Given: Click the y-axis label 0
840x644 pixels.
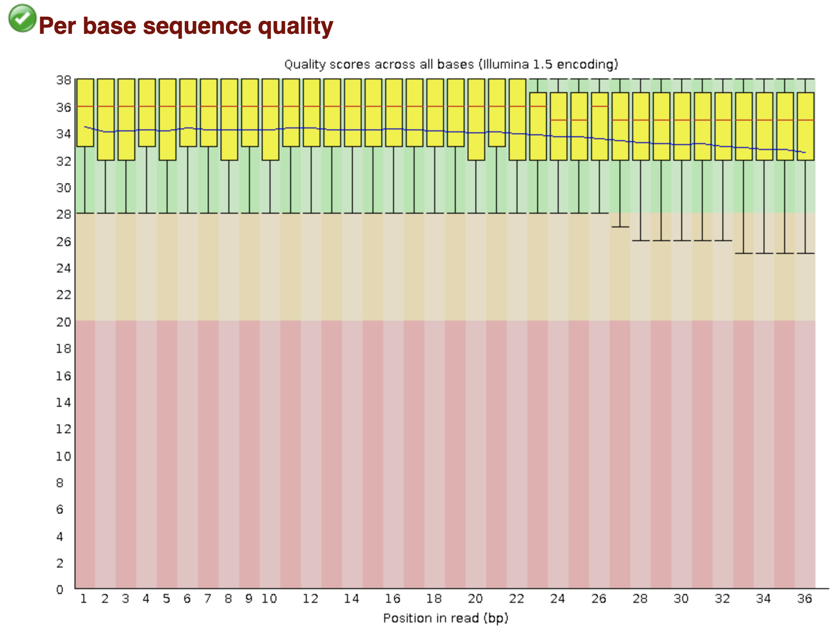Looking at the screenshot, I should click(x=60, y=590).
